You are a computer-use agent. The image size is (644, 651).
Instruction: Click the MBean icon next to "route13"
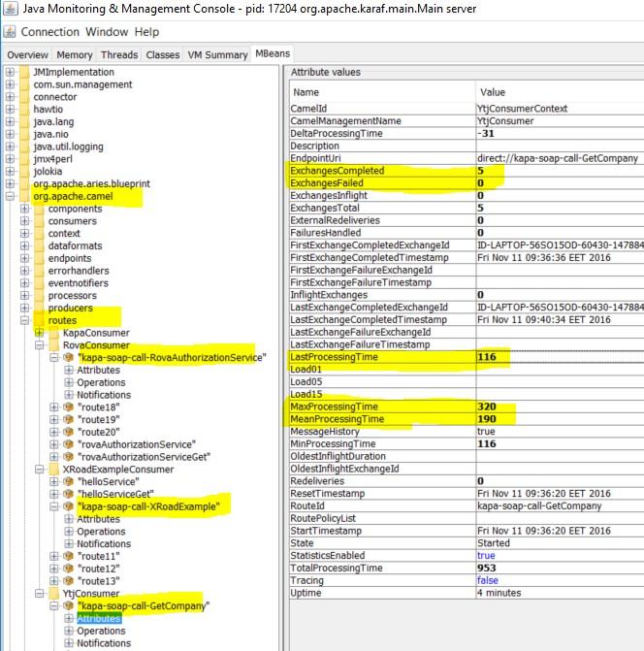pos(69,581)
